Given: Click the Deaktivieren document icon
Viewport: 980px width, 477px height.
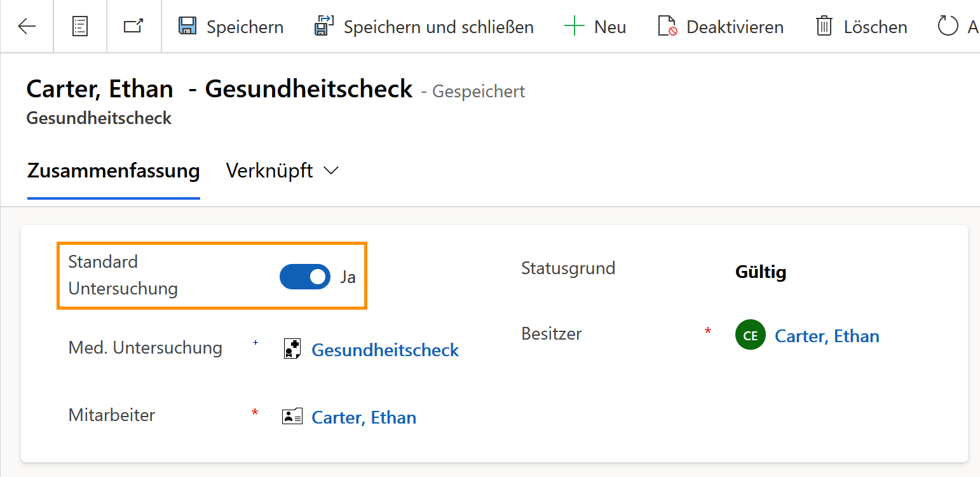Looking at the screenshot, I should tap(667, 27).
